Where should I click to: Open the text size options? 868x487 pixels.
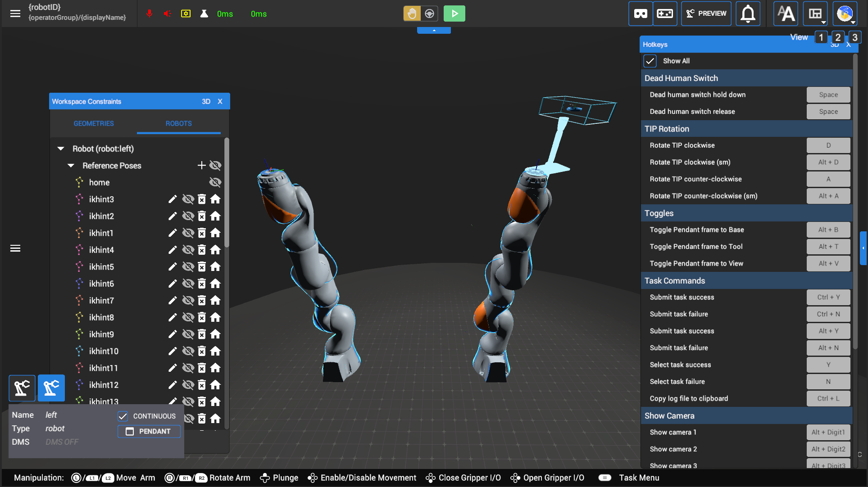click(x=786, y=14)
